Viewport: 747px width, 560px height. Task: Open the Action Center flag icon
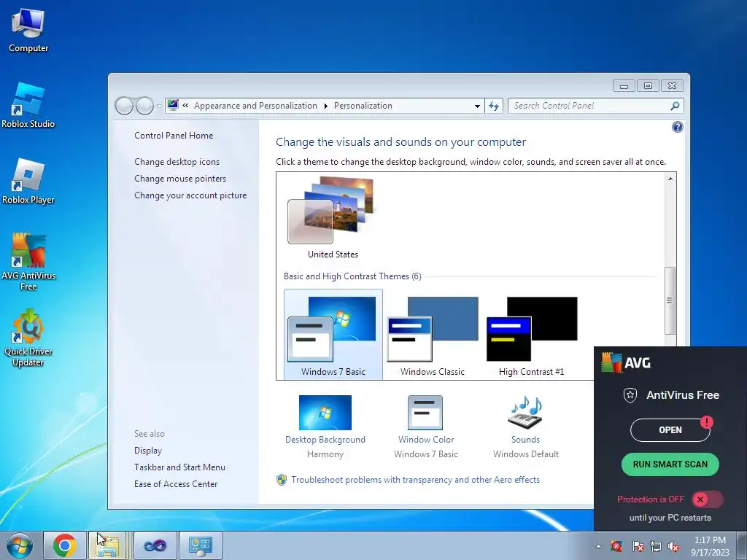pyautogui.click(x=638, y=546)
